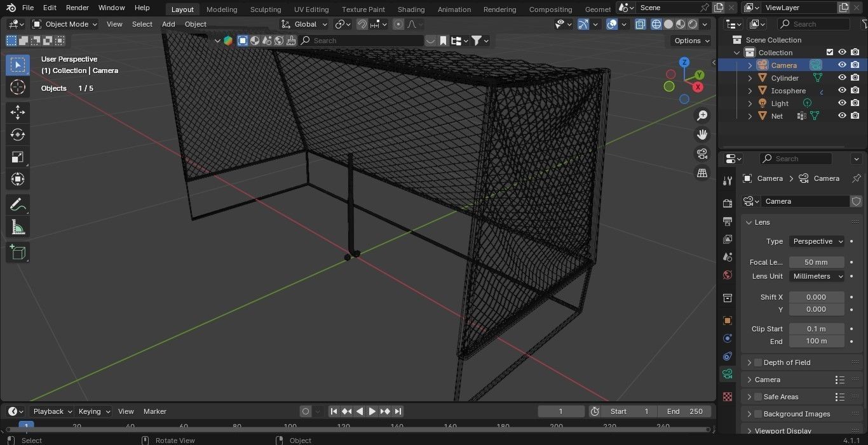The width and height of the screenshot is (868, 445).
Task: Activate the Cursor tool
Action: pos(18,88)
